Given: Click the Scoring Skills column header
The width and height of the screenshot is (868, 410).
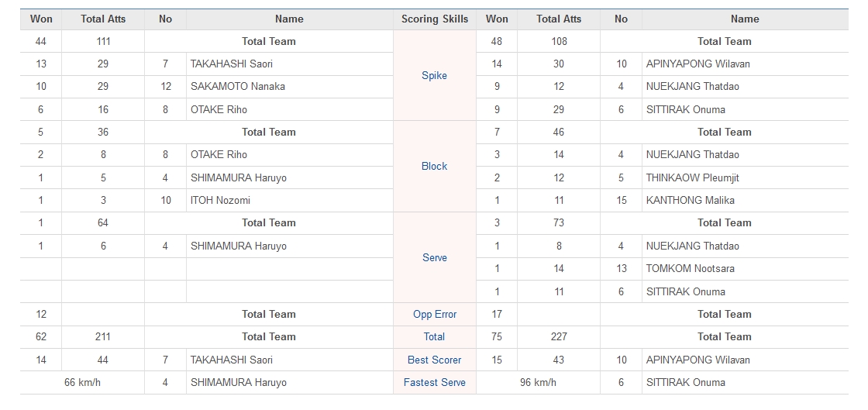Looking at the screenshot, I should [x=434, y=19].
